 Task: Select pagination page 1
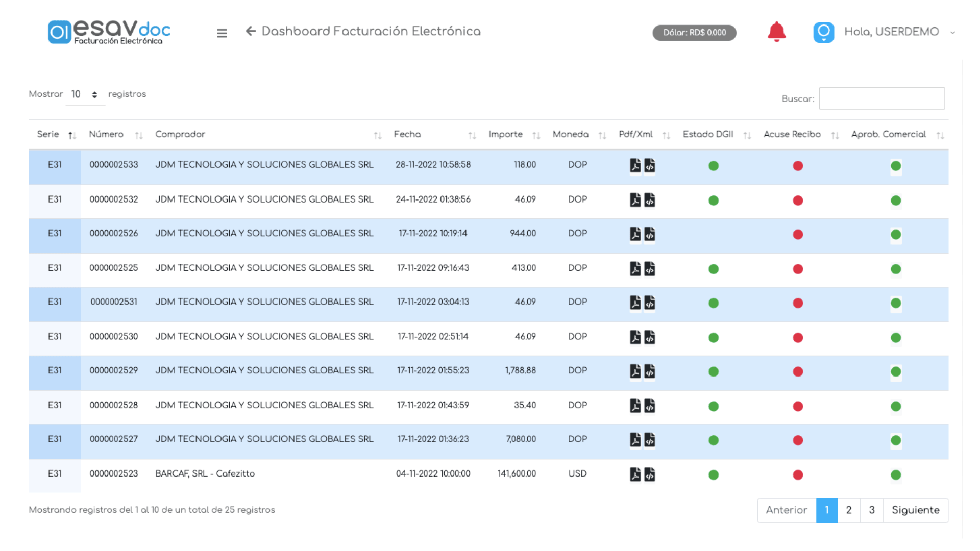[x=827, y=510]
